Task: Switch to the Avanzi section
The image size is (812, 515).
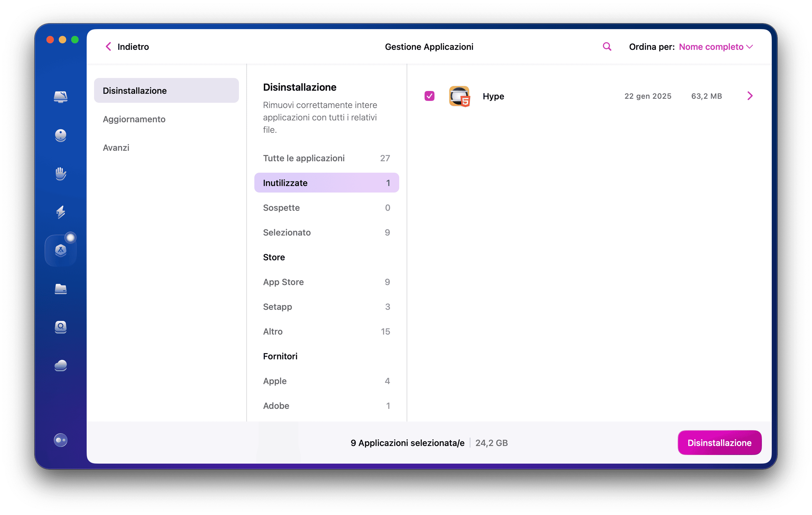Action: click(x=116, y=147)
